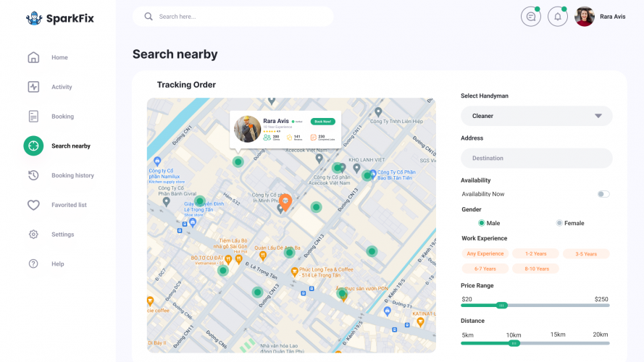Image resolution: width=644 pixels, height=362 pixels.
Task: Open the notifications bell icon
Action: pyautogui.click(x=557, y=17)
